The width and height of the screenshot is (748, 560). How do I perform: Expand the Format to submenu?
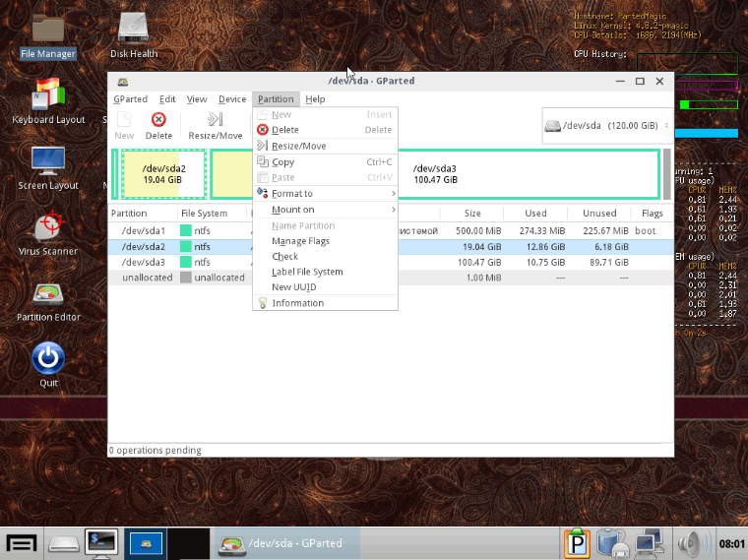coord(326,193)
